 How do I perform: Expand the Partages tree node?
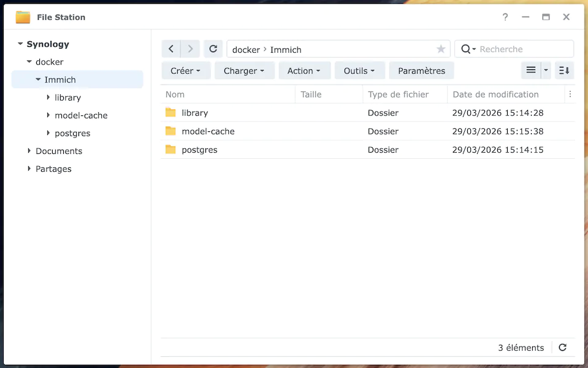point(29,169)
